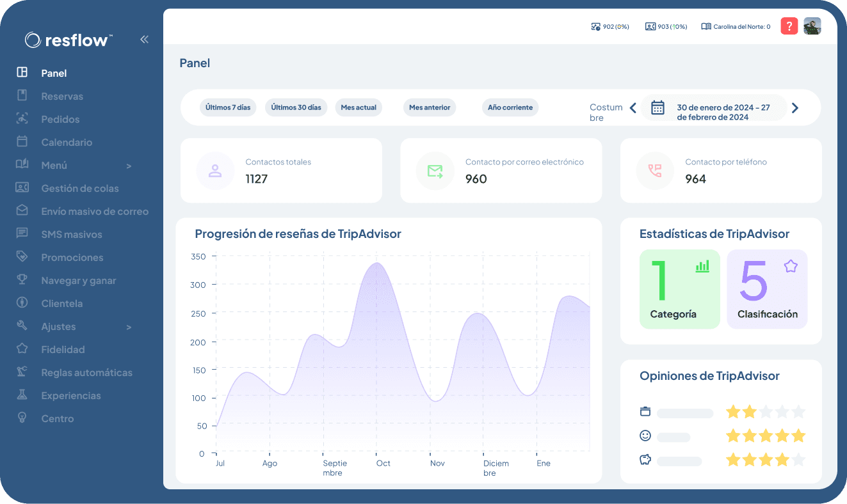Viewport: 847px width, 504px height.
Task: Click the Progresión de reseñas de TripAdvisor heading
Action: [x=298, y=234]
